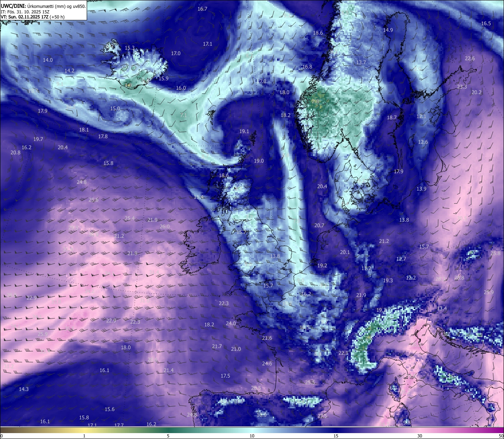
Task: Click the map value '12.6'
Action: pos(423,142)
